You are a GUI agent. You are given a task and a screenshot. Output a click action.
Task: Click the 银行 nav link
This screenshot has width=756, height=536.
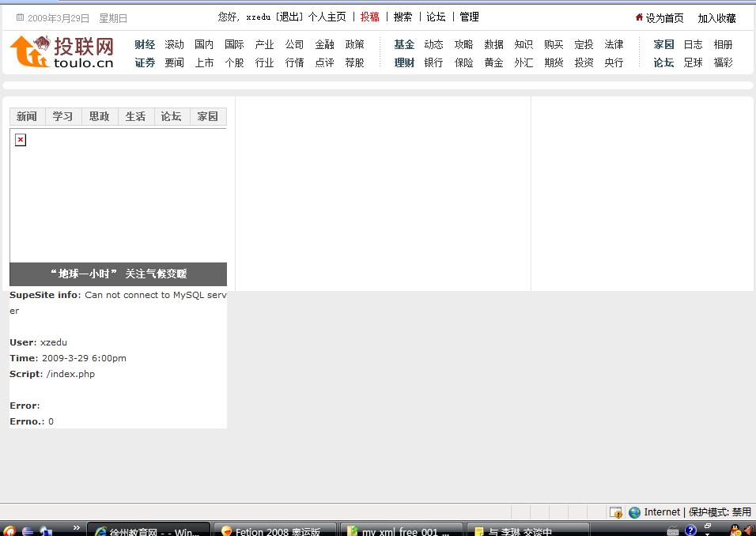[434, 62]
